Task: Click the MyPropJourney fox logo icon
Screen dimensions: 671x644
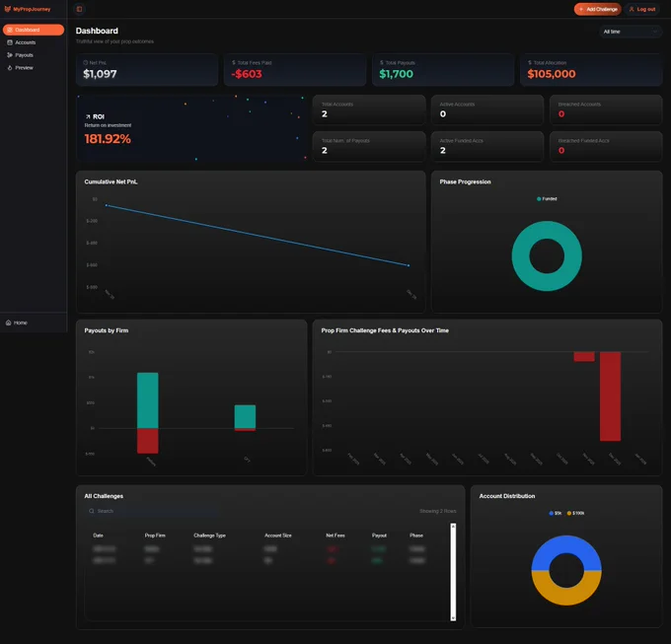Action: tap(7, 9)
